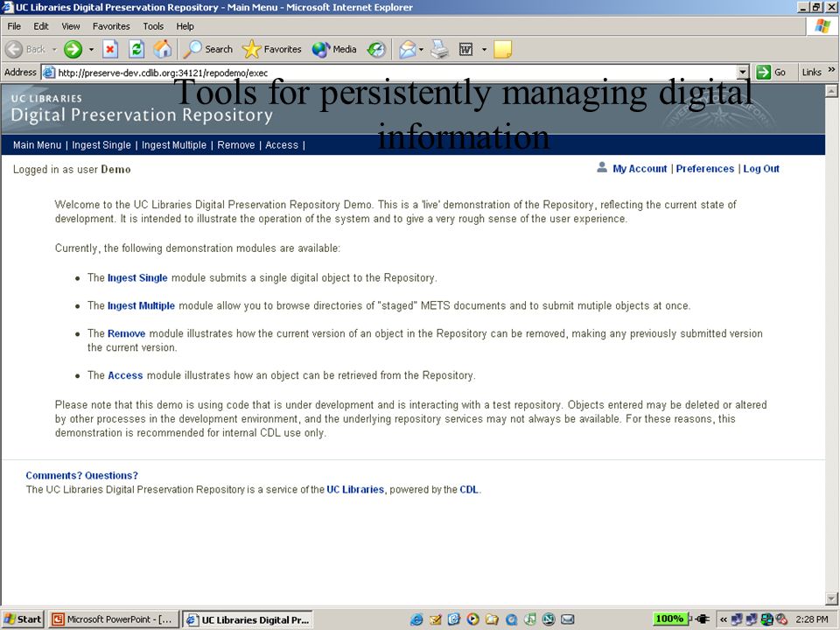Click the Mail envelope toolbar icon

[x=407, y=49]
